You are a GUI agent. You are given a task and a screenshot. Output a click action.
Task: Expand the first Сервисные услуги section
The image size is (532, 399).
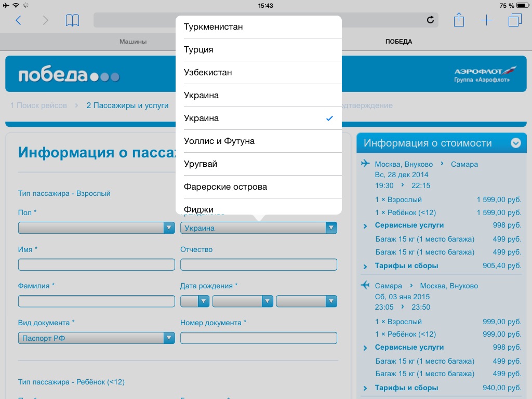click(x=409, y=225)
